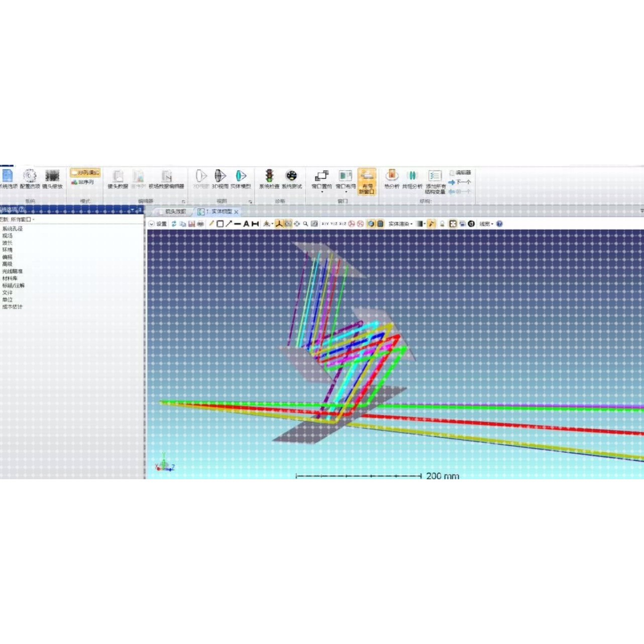Open 共轭分析 conjugate analysis
The width and height of the screenshot is (644, 644).
tap(412, 179)
